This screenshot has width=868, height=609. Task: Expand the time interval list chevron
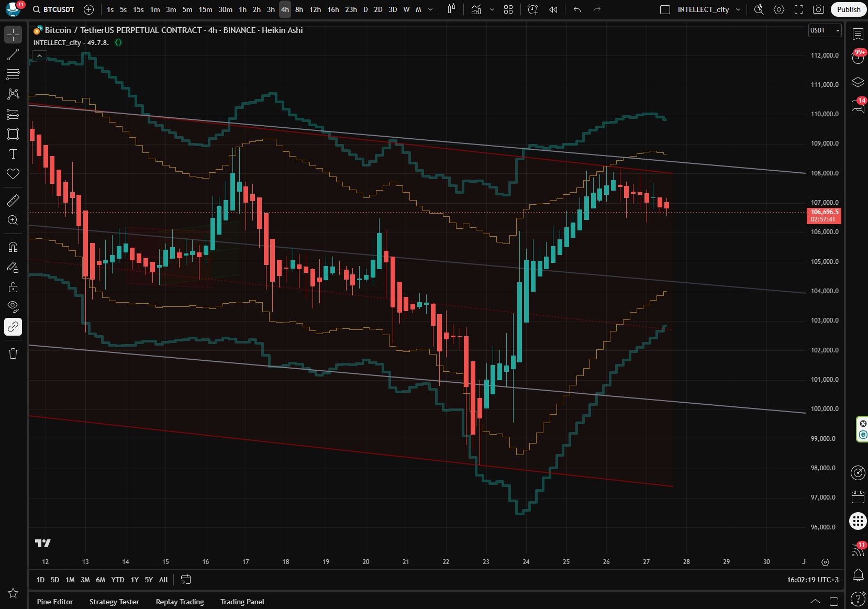(x=430, y=9)
